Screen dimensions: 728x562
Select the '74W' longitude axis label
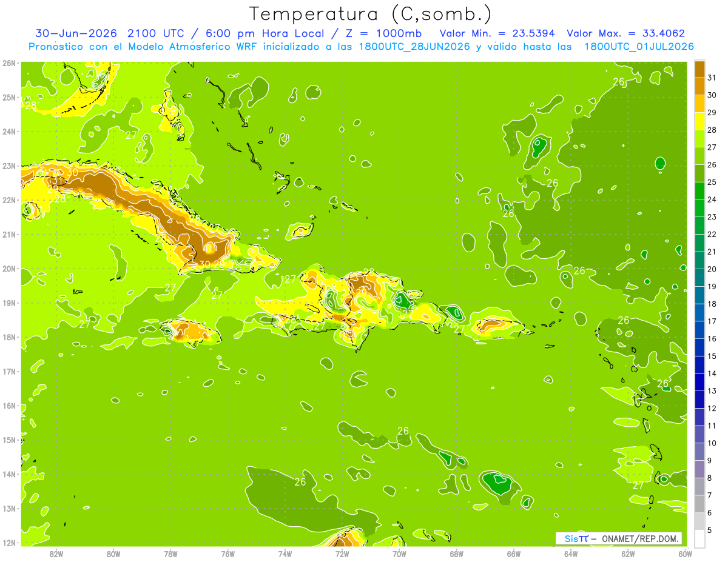(x=285, y=554)
